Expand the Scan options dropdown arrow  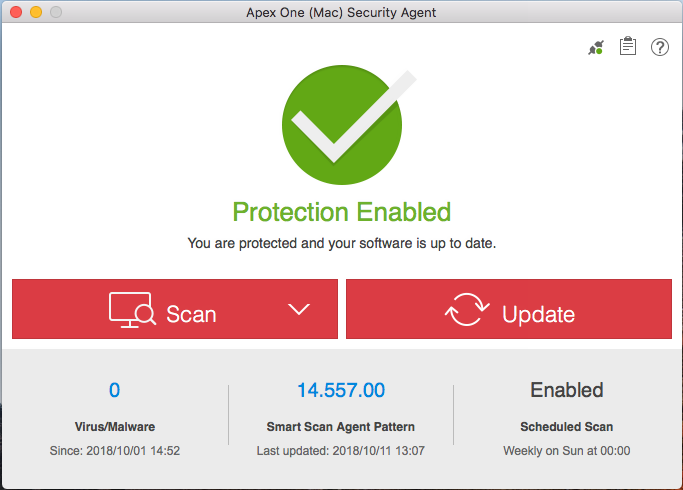(x=299, y=310)
